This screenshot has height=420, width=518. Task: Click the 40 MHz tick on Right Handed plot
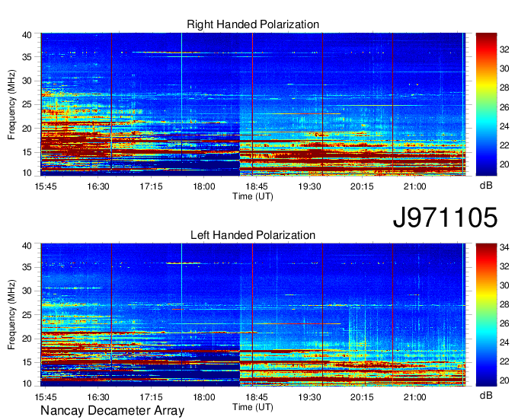(27, 35)
